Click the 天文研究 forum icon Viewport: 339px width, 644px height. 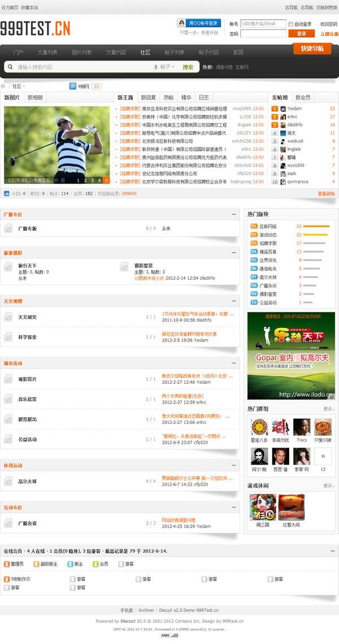tap(8, 317)
